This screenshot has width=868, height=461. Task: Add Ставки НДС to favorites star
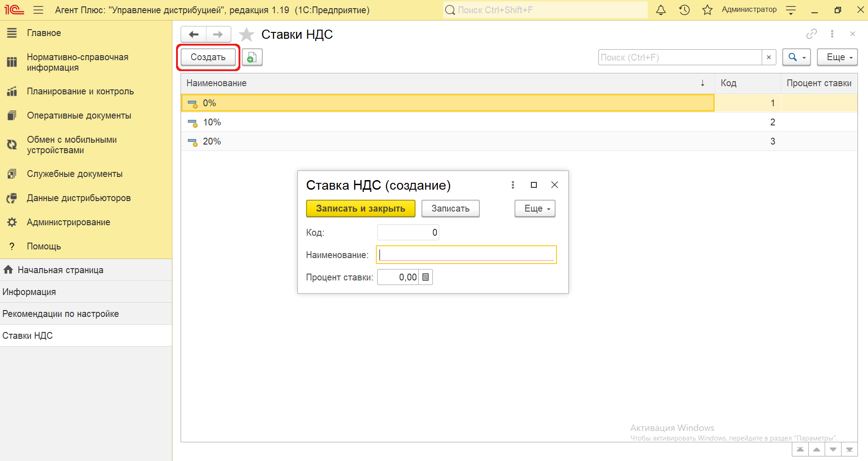coord(246,35)
